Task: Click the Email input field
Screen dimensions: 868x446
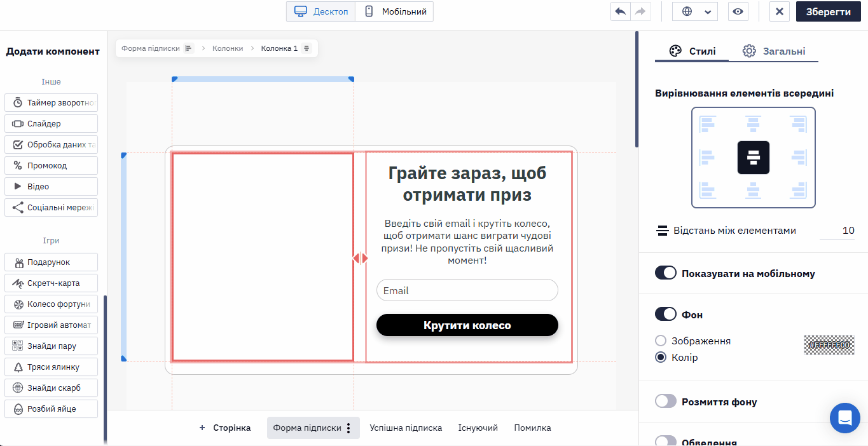Action: coord(467,290)
